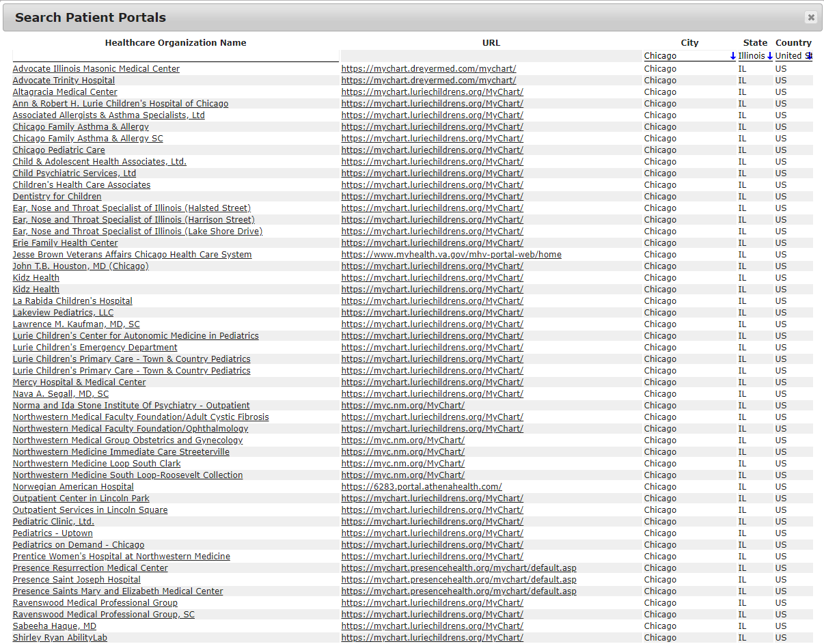The image size is (824, 644).
Task: Select Altagracia Medical Center
Action: 65,92
